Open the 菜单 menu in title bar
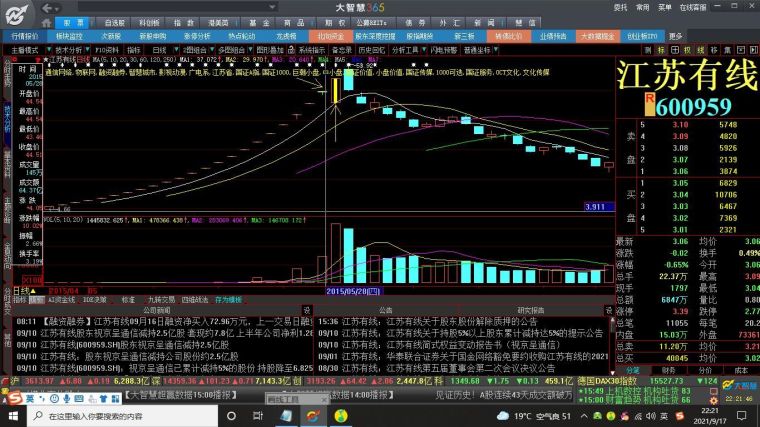This screenshot has width=760, height=427. 665,7
